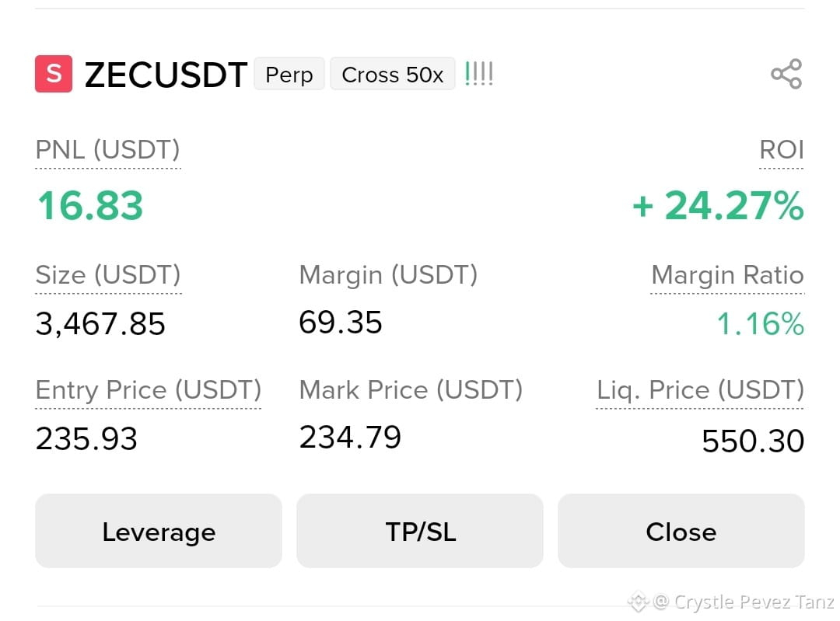The height and width of the screenshot is (621, 840).
Task: Tap the 1.16% margin ratio value
Action: [x=760, y=324]
